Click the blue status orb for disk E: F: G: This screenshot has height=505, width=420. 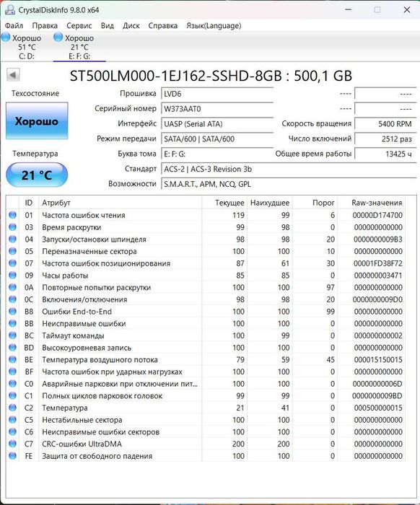coord(58,38)
